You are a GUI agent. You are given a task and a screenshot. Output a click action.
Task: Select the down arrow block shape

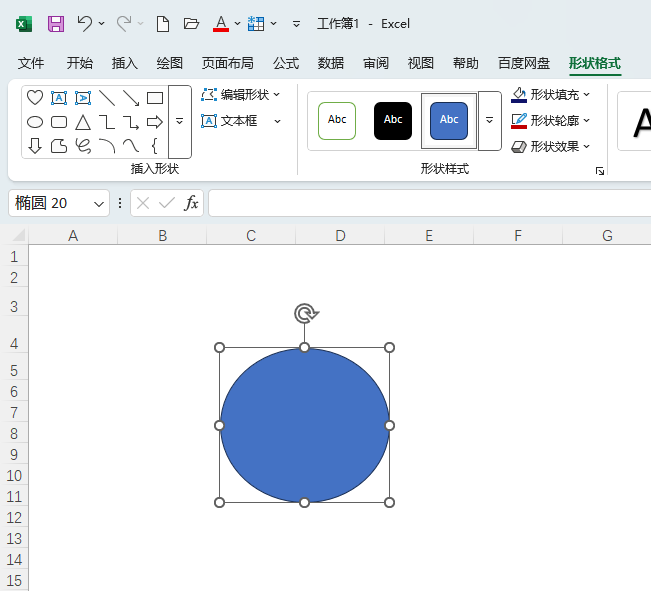click(35, 146)
